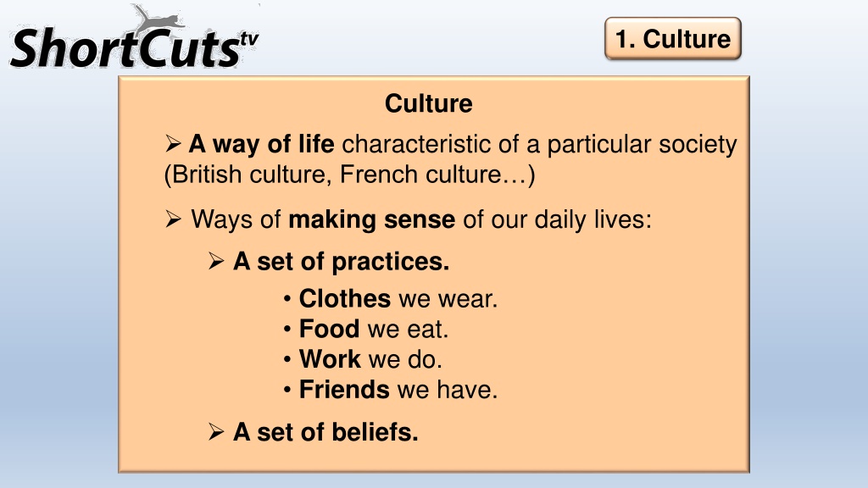
Task: Click the dot bullet before 'Clothes'
Action: tap(287, 299)
